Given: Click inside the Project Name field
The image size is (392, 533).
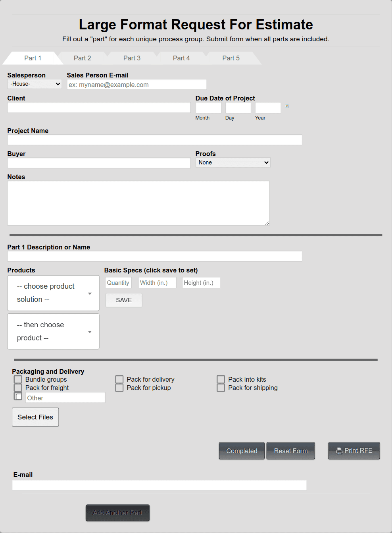Looking at the screenshot, I should pyautogui.click(x=154, y=139).
